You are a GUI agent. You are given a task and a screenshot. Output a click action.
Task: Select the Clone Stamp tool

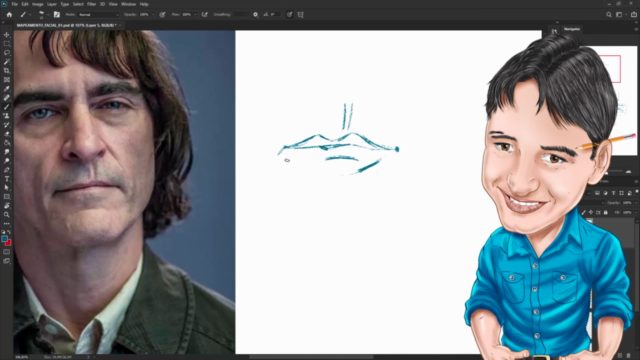[x=7, y=116]
